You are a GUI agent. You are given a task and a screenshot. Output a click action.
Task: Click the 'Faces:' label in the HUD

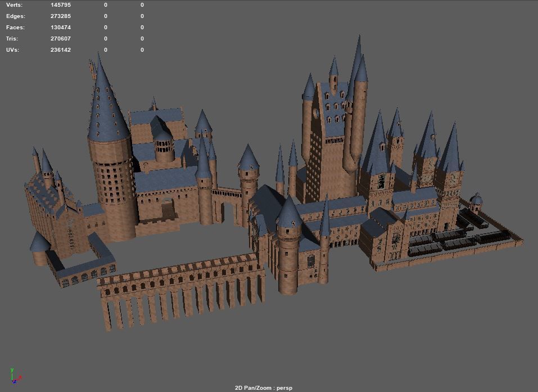[x=15, y=28]
